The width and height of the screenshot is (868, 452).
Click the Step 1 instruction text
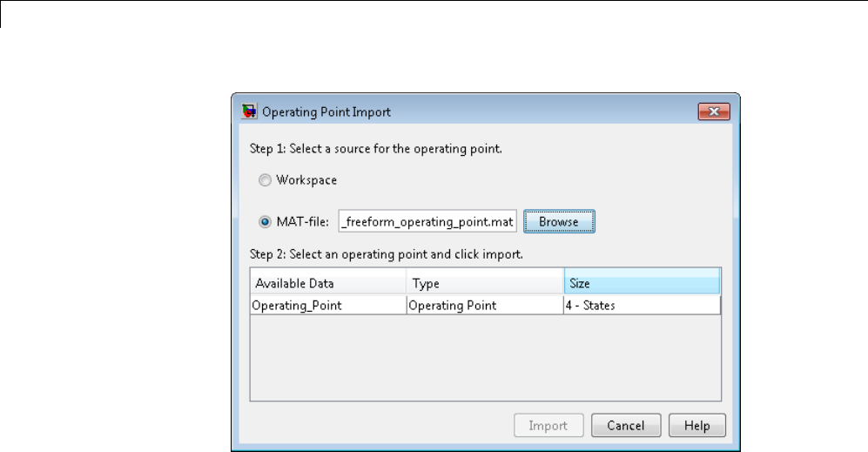(x=374, y=149)
